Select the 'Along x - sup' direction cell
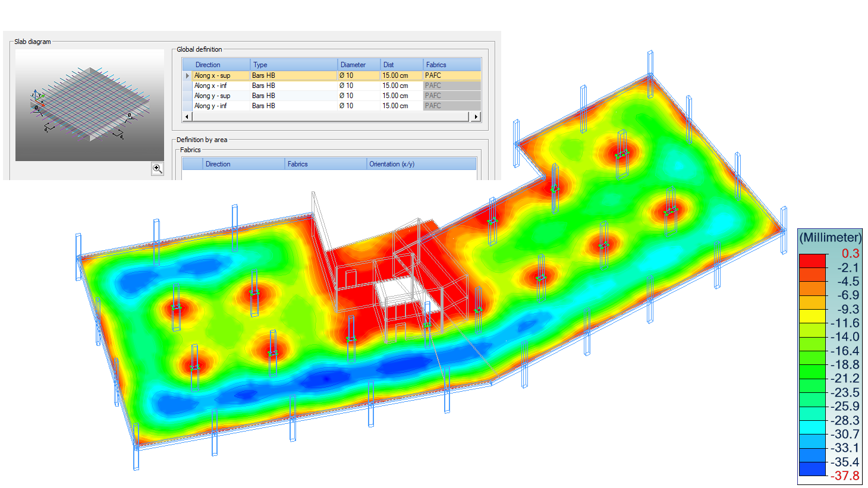The height and width of the screenshot is (488, 868). (x=221, y=75)
